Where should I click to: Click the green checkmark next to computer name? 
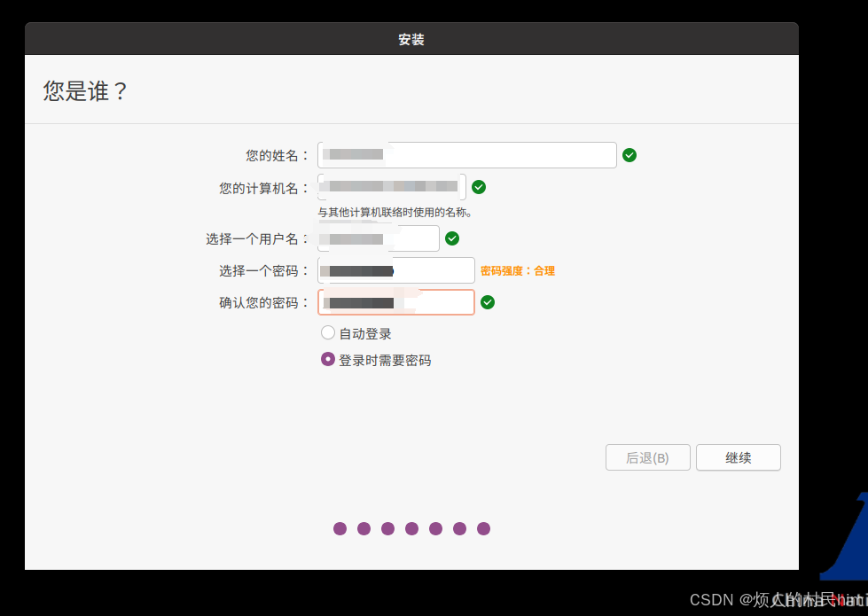479,187
